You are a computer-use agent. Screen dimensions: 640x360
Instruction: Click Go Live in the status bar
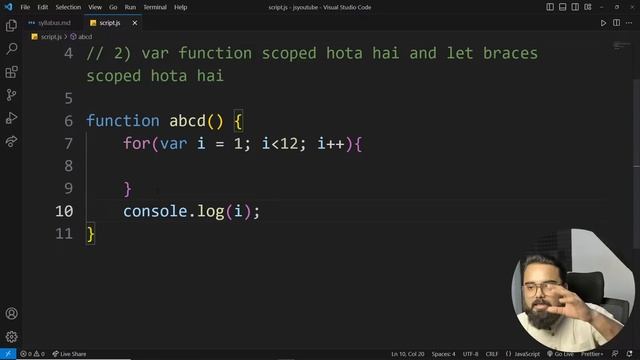tap(560, 354)
